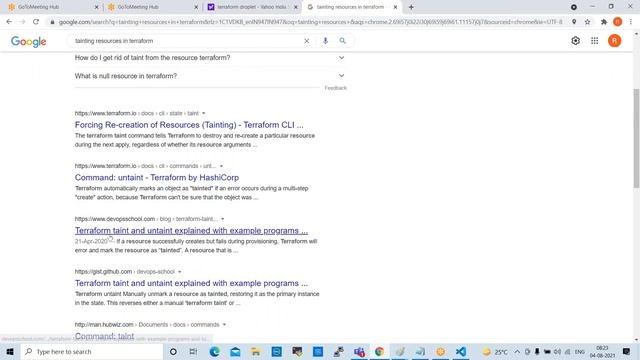Close the terraform droplet Yahoo tab
Image resolution: width=640 pixels, height=360 pixels.
pyautogui.click(x=296, y=7)
